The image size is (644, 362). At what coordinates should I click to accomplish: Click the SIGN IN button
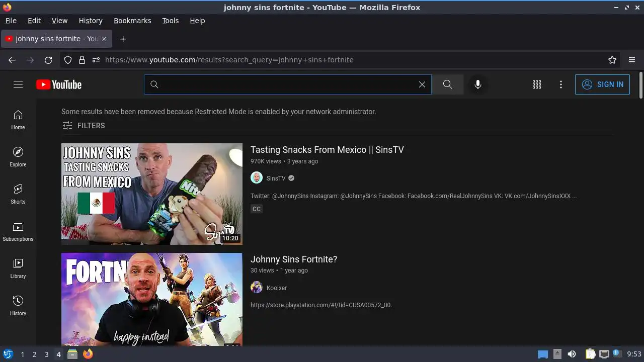pos(602,84)
